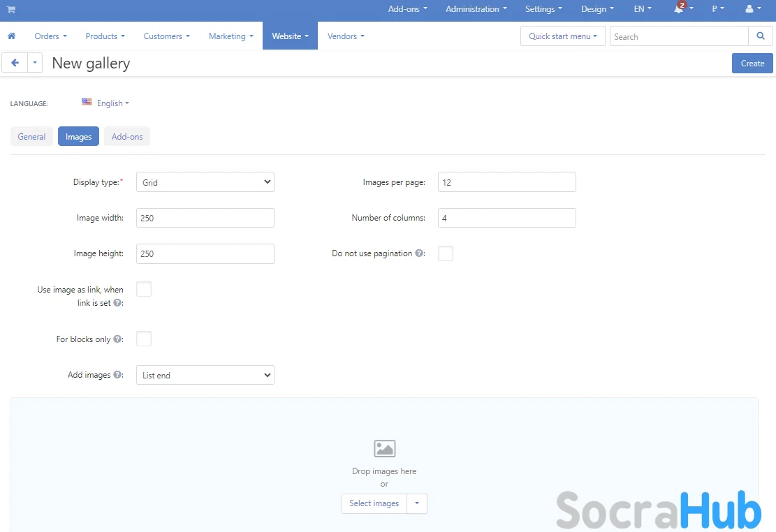Open the notifications bell icon
Screen dimensions: 776x532
click(x=678, y=10)
